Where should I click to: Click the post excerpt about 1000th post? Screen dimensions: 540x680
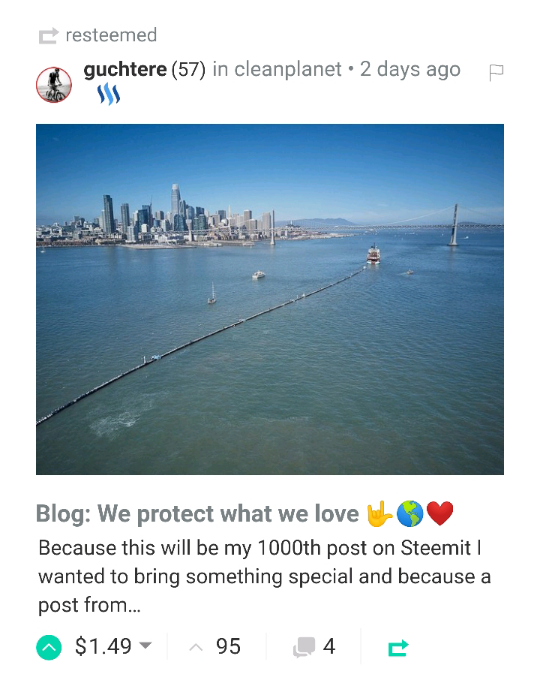(x=265, y=576)
